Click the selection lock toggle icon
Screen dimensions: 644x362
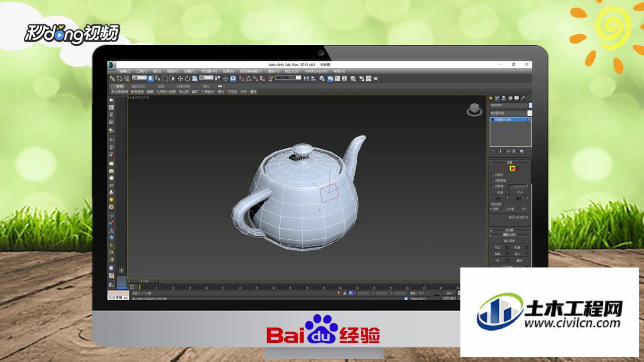(x=344, y=293)
